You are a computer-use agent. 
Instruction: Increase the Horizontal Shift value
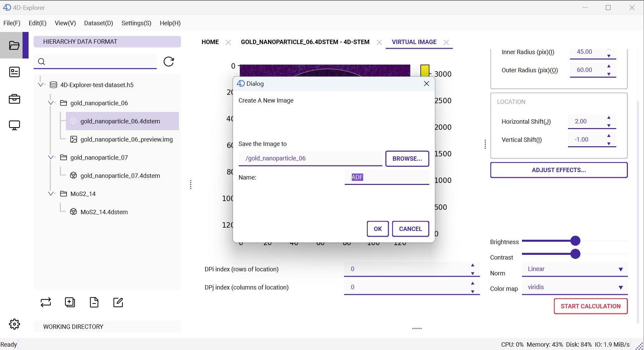pyautogui.click(x=609, y=118)
